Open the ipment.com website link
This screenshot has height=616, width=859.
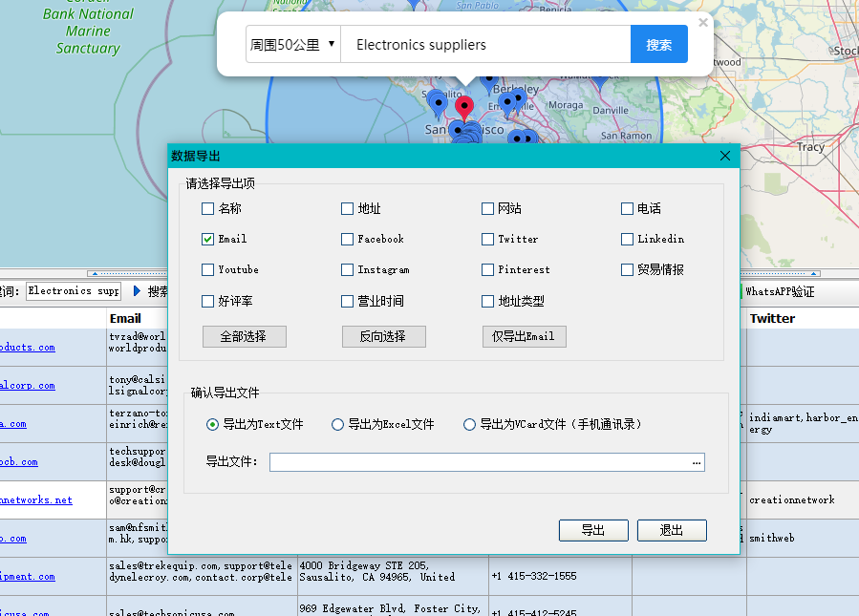[28, 577]
